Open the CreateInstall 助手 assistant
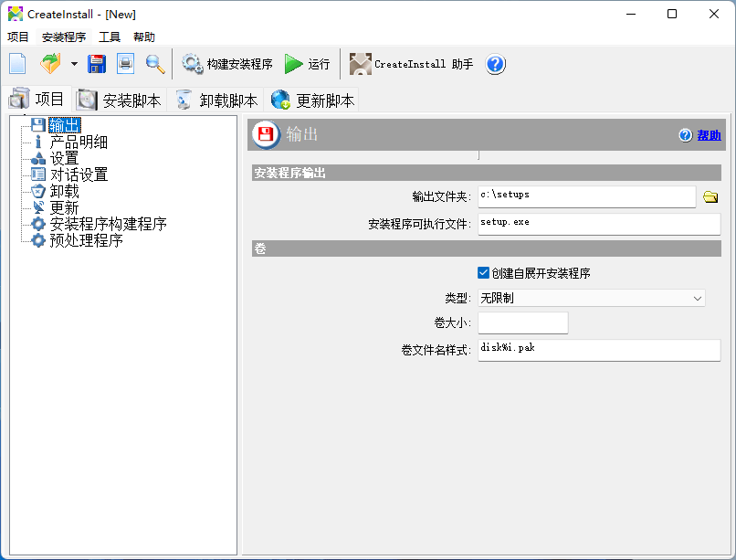Viewport: 736px width, 560px height. coord(412,64)
